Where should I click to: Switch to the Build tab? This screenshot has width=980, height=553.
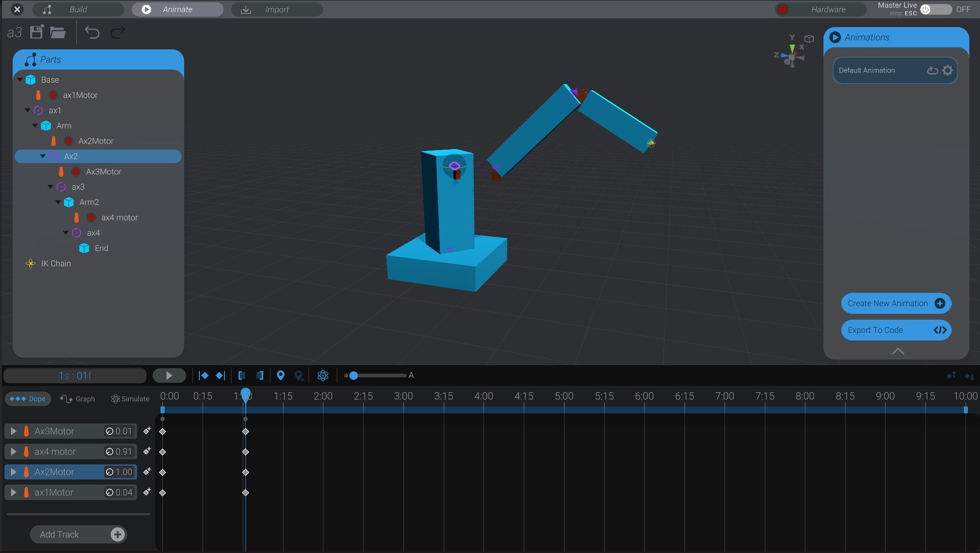(78, 9)
